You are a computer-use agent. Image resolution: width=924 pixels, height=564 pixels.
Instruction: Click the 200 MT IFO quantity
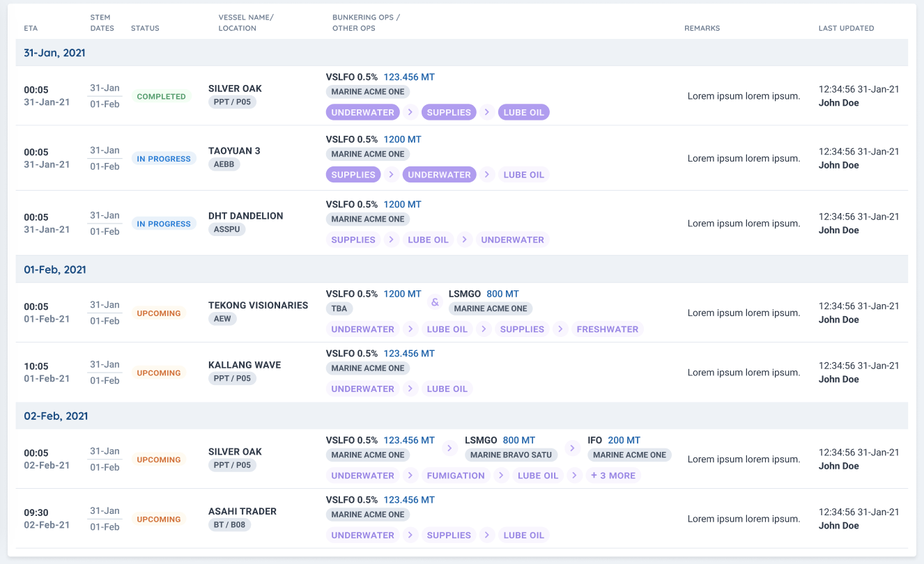tap(624, 440)
